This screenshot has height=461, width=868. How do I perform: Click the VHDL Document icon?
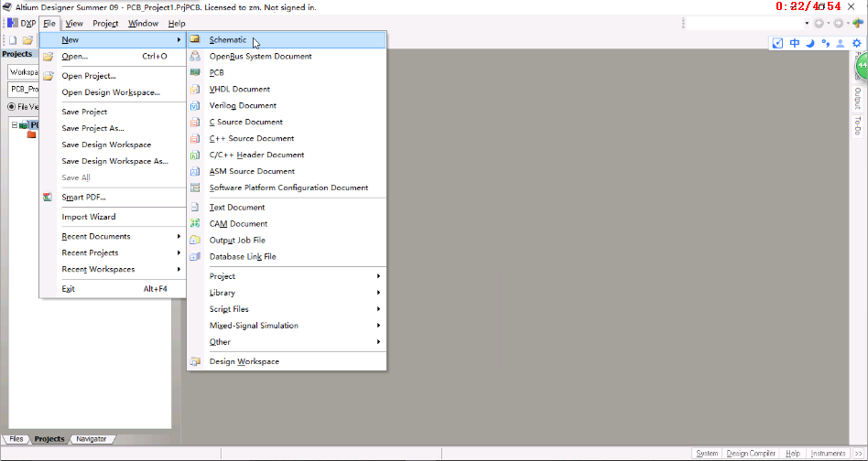point(195,89)
